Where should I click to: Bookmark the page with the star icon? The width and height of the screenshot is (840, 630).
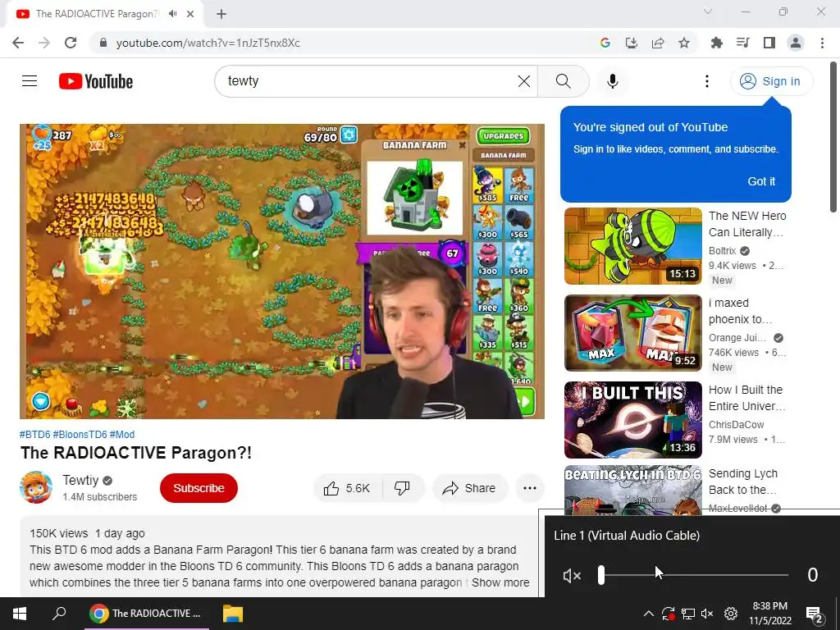684,43
